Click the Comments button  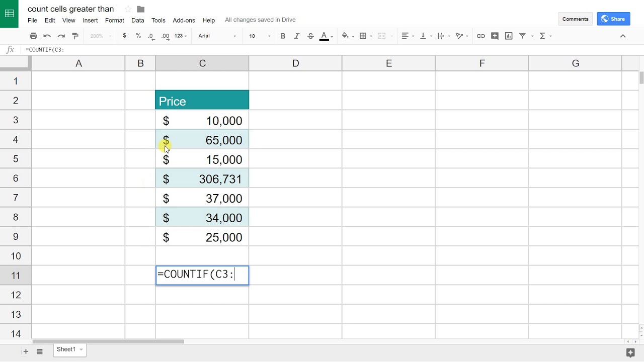[575, 19]
